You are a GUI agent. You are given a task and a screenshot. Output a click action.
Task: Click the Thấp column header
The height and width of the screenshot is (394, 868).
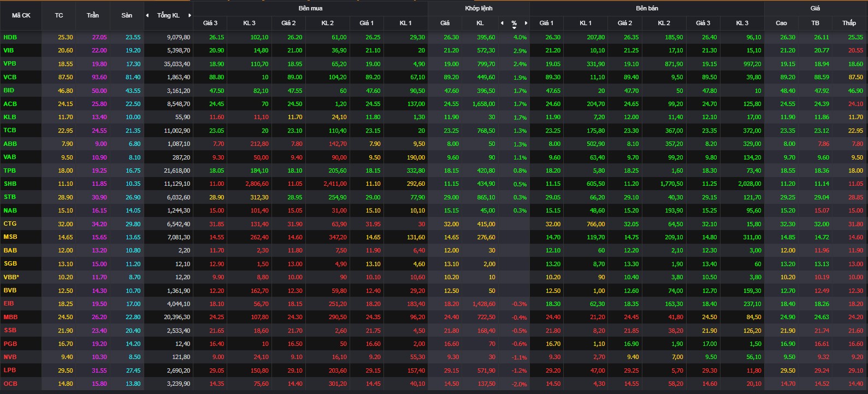click(x=849, y=23)
